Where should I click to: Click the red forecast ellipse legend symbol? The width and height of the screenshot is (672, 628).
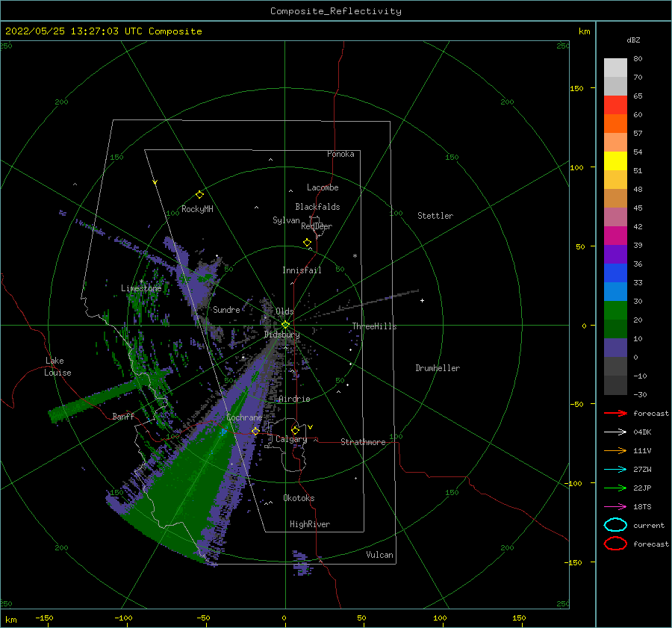[x=615, y=544]
